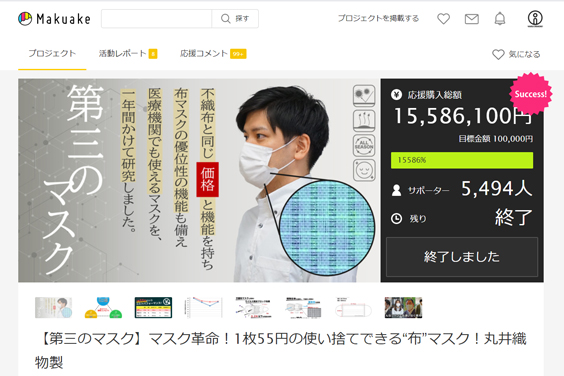This screenshot has width=564, height=376.
Task: Click the 目標金額 100,000円 text
Action: [x=496, y=139]
